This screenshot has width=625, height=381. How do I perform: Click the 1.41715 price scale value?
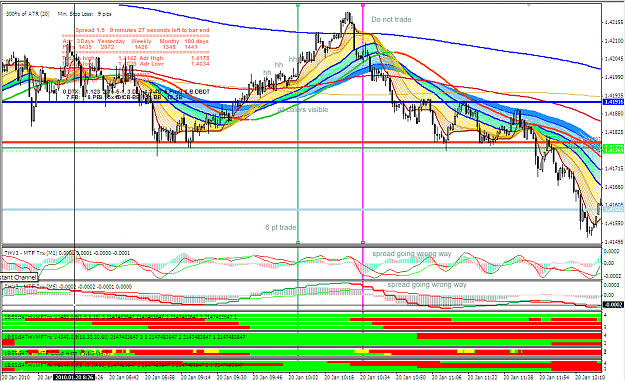pos(614,169)
